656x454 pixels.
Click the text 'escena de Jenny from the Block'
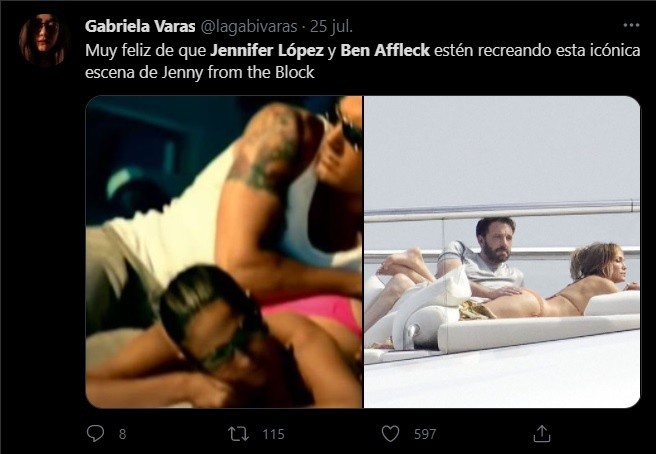pos(200,72)
